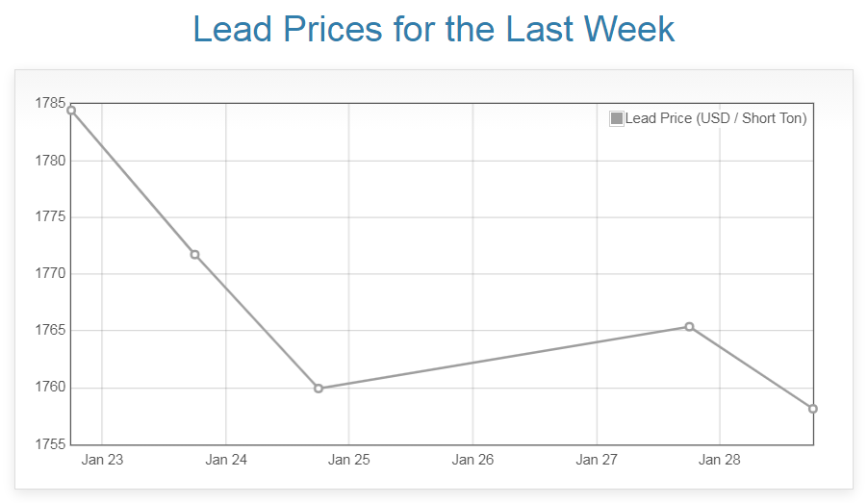The image size is (868, 503).
Task: Click the "Lead Prices for the Last Week" title
Action: 433,29
